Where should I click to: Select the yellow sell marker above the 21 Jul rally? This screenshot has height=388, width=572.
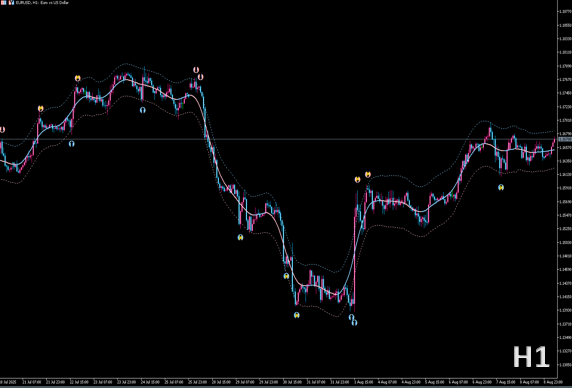pyautogui.click(x=40, y=108)
